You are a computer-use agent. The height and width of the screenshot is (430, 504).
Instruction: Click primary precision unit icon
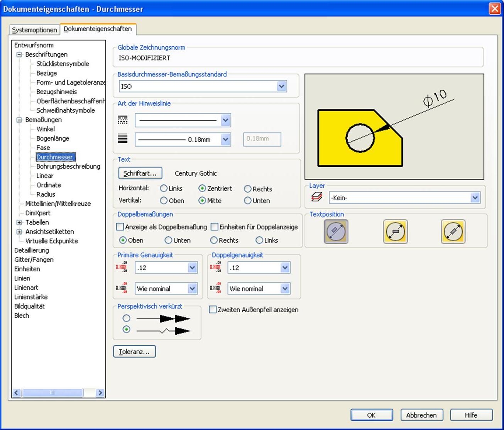pyautogui.click(x=122, y=267)
